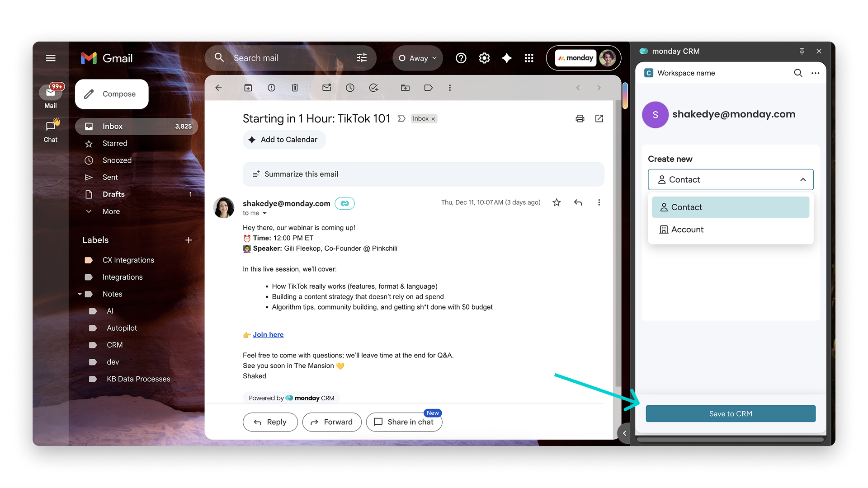This screenshot has height=488, width=868.
Task: Add this email to Tasks
Action: point(373,88)
